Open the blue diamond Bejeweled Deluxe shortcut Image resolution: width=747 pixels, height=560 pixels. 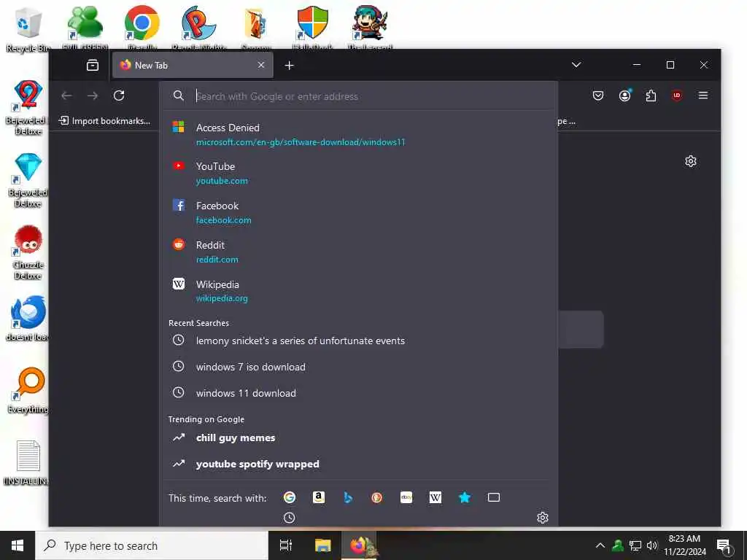(x=28, y=180)
